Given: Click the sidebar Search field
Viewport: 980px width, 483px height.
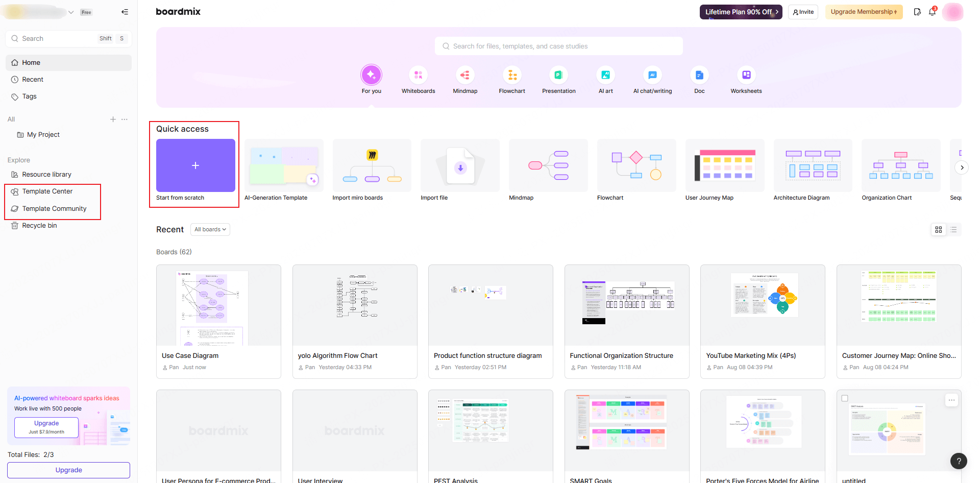Looking at the screenshot, I should 68,39.
